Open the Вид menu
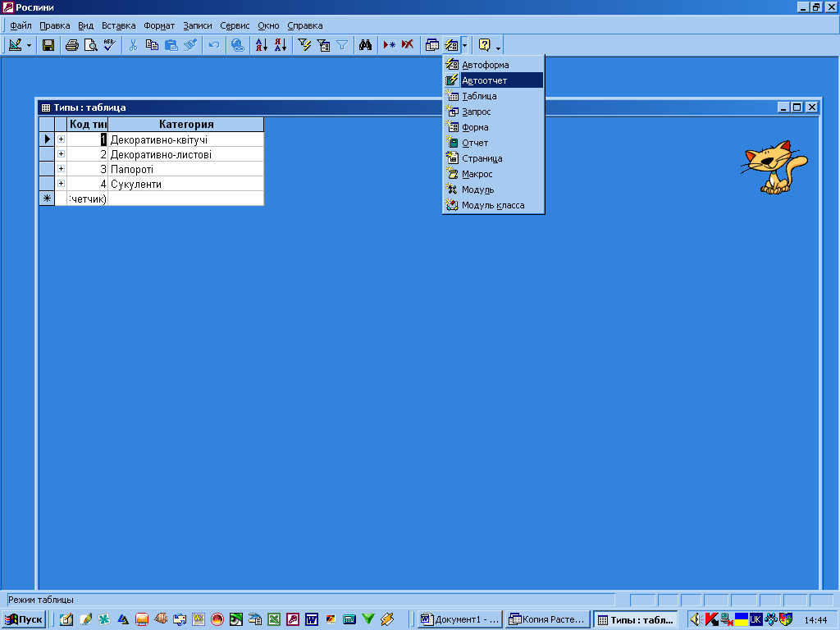 click(x=85, y=25)
